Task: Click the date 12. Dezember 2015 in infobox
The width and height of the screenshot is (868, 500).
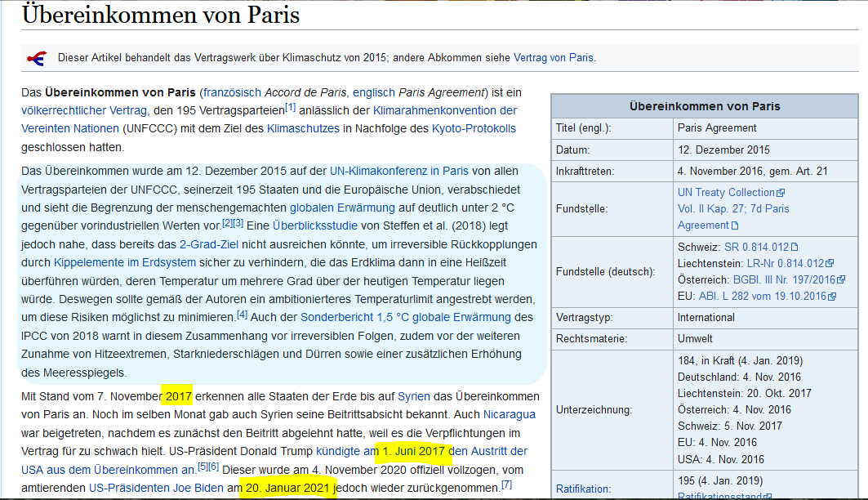Action: 723,150
